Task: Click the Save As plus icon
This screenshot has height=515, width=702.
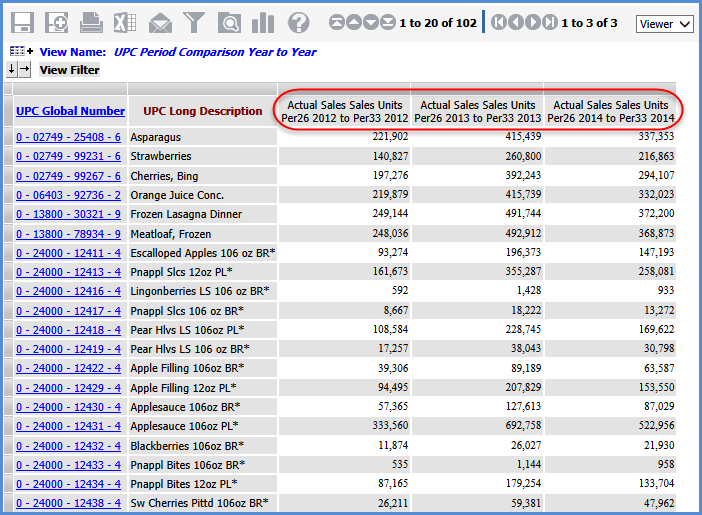Action: click(x=57, y=22)
